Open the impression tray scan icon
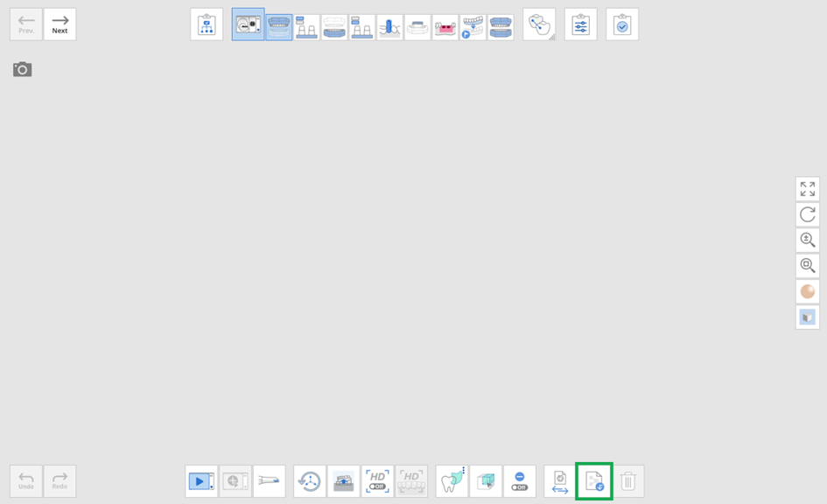 tap(343, 481)
